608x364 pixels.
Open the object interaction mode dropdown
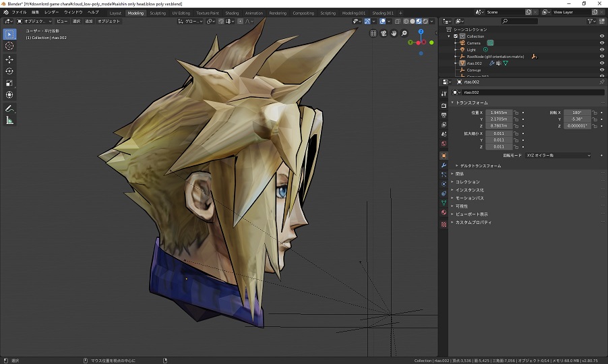(34, 22)
